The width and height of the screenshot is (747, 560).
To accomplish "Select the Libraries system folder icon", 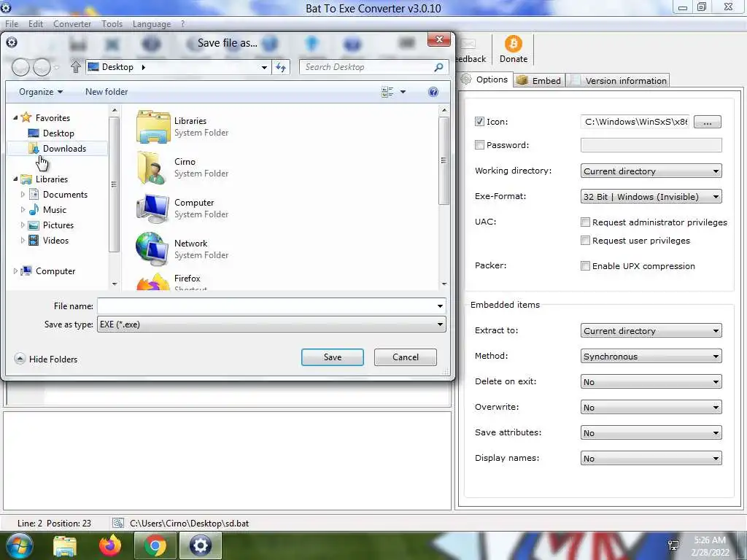I will coord(153,127).
